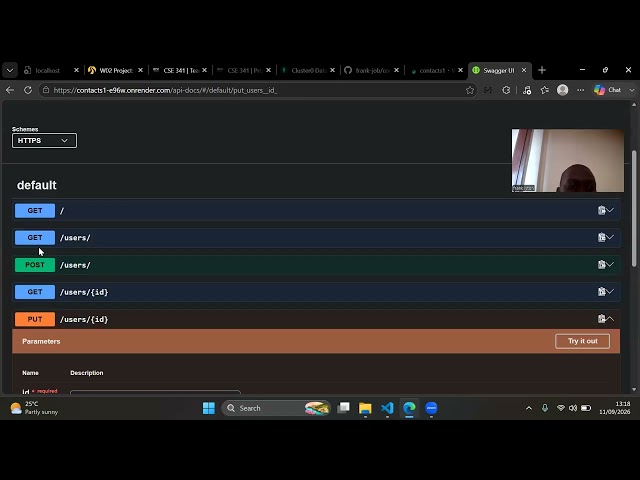
Task: Open the favorites list icon
Action: (x=544, y=90)
